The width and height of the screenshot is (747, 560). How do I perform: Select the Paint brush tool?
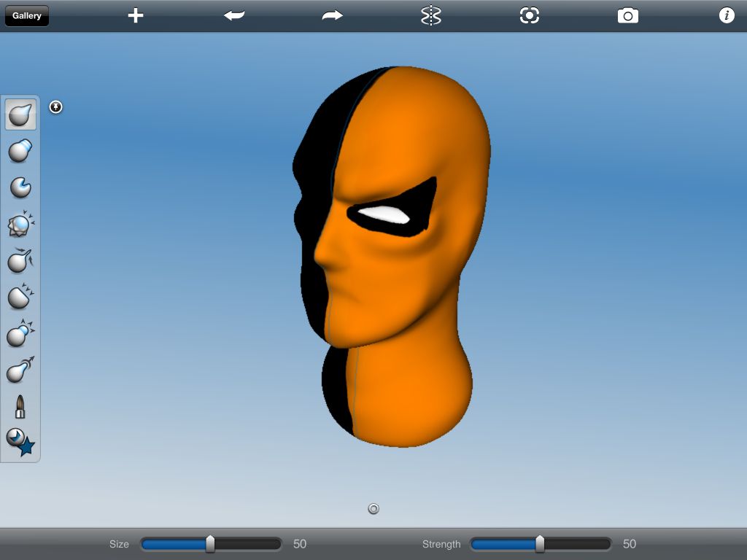point(20,407)
